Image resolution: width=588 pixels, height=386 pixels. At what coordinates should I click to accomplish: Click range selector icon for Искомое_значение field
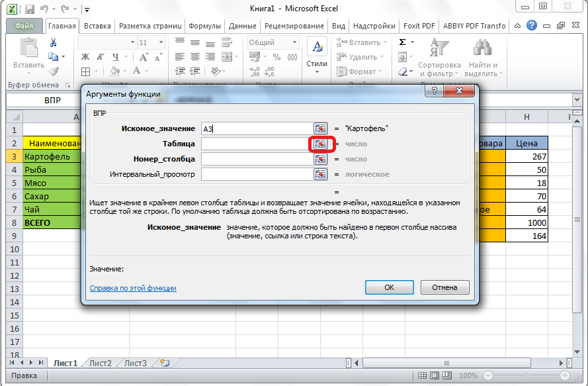321,128
